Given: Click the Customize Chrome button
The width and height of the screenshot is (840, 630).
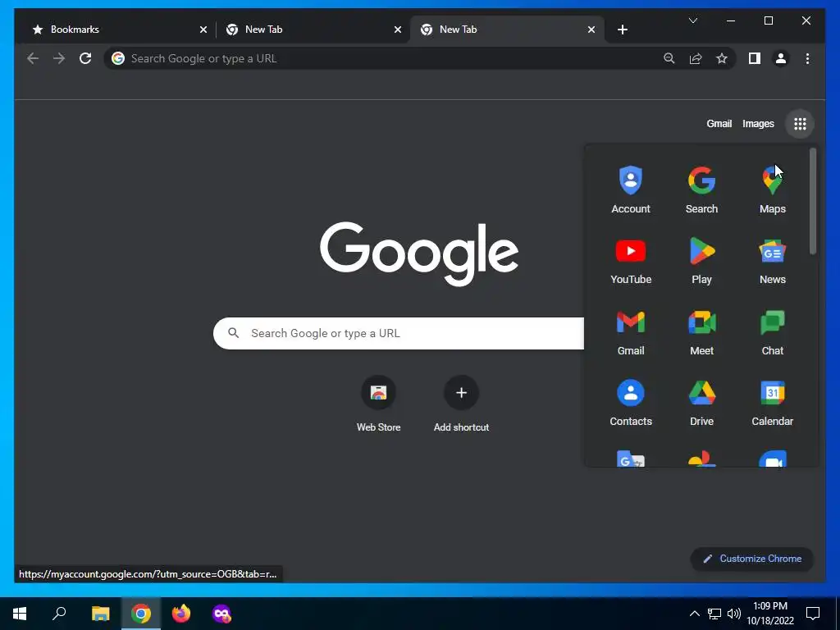Looking at the screenshot, I should click(751, 559).
